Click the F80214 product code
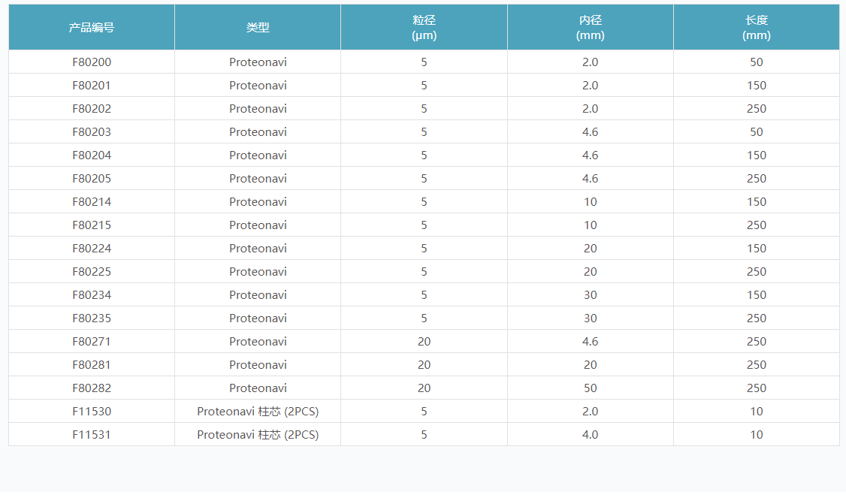Viewport: 846px width, 504px height. pos(92,202)
